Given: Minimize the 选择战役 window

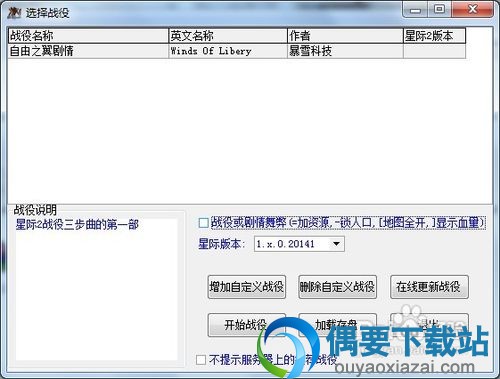Looking at the screenshot, I should click(415, 10).
